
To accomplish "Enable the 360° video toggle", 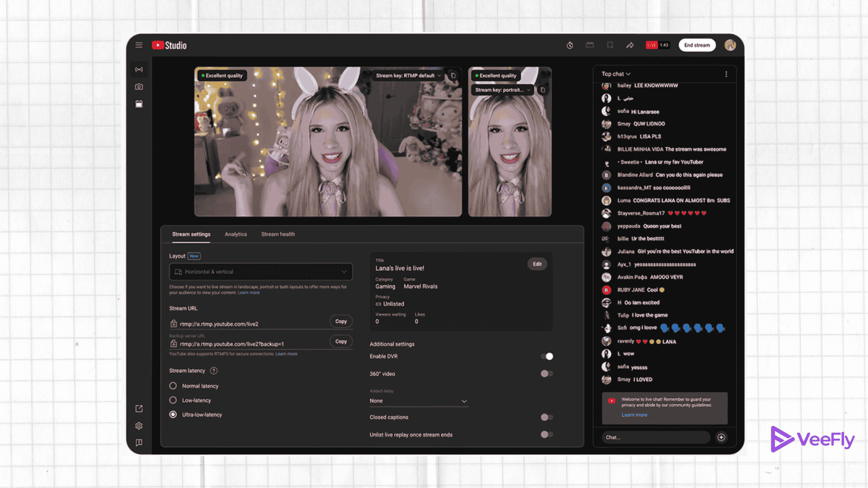I will (x=547, y=373).
